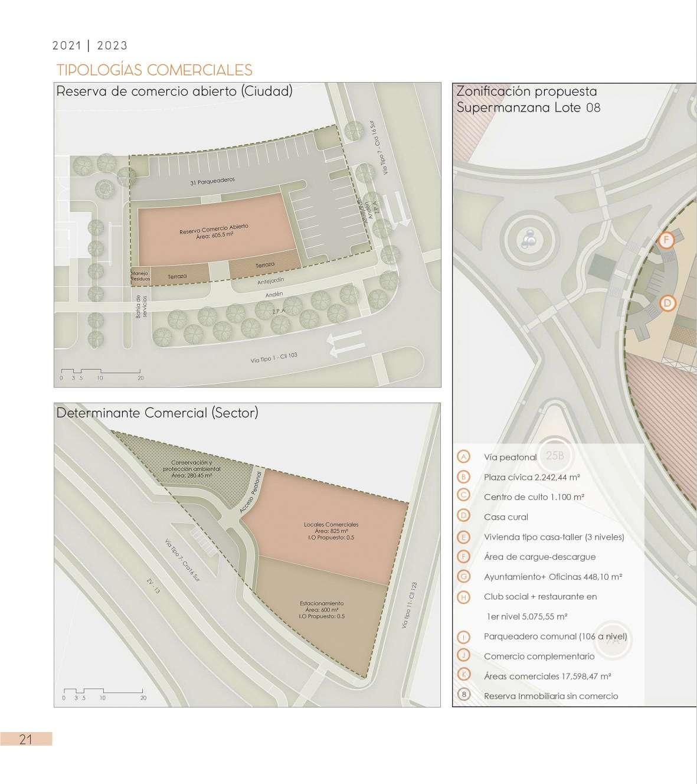The width and height of the screenshot is (697, 784).
Task: Click 'Conservación y protección ambiental' area label
Action: (x=192, y=468)
